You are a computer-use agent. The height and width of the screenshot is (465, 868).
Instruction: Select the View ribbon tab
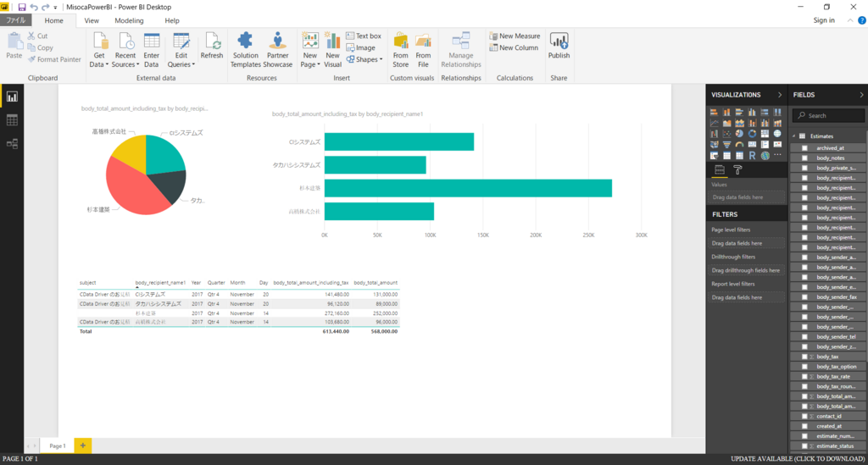click(92, 20)
